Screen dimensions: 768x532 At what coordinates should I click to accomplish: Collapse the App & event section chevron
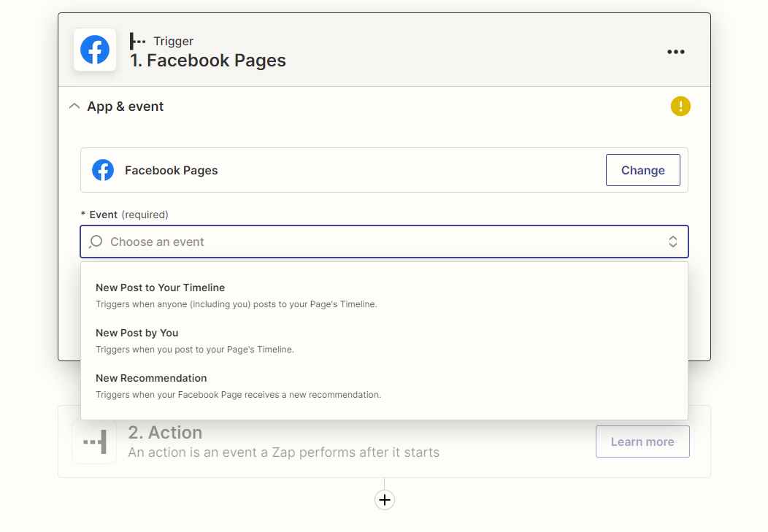coord(74,107)
